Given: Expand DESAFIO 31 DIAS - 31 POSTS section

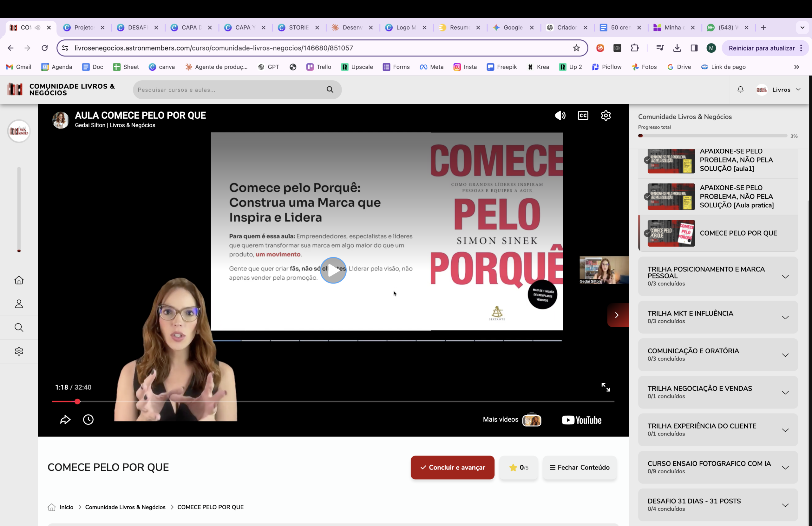Looking at the screenshot, I should click(718, 505).
